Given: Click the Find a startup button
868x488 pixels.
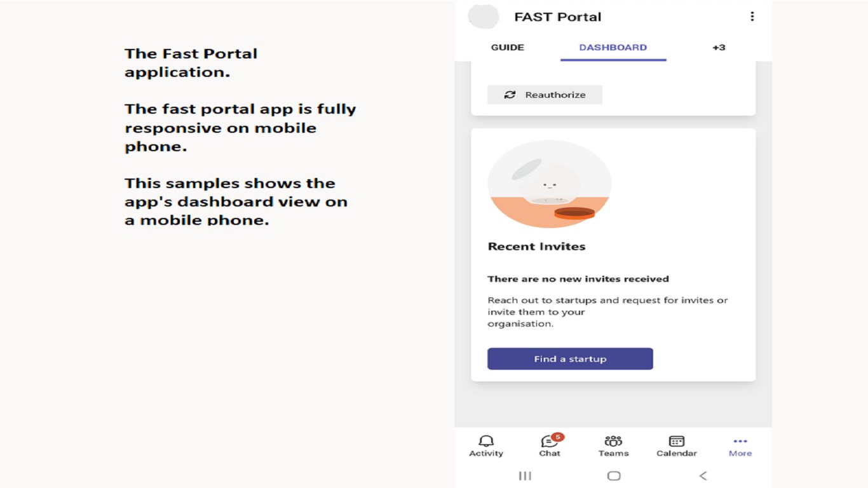Looking at the screenshot, I should (570, 359).
